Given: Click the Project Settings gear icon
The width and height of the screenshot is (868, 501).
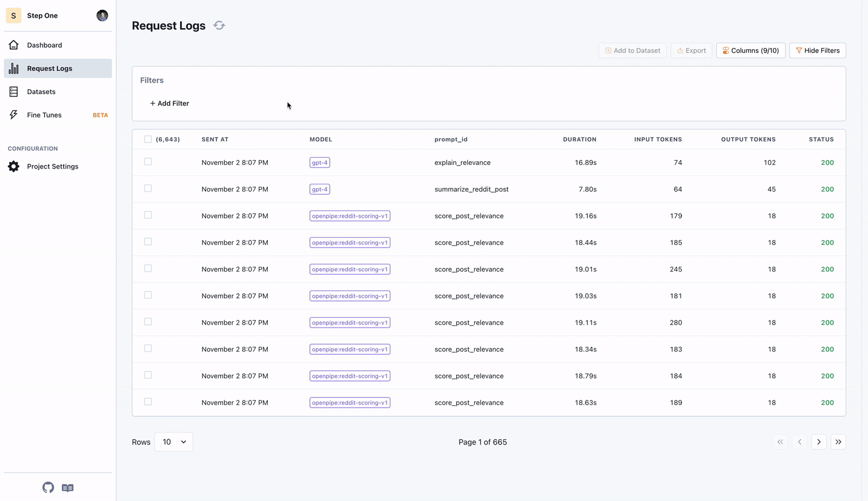Looking at the screenshot, I should pos(13,166).
